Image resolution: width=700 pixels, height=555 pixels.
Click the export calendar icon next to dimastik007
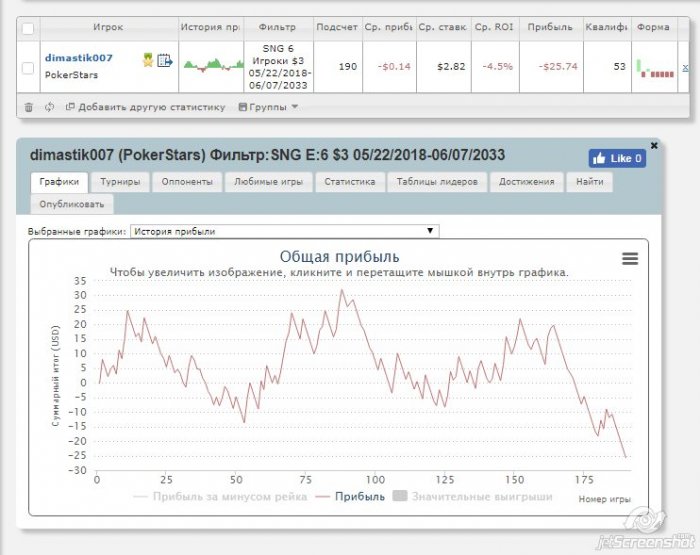point(165,60)
